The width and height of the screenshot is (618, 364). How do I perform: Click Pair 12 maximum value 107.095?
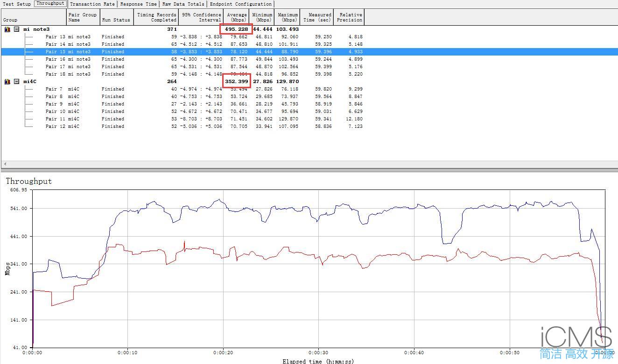pyautogui.click(x=288, y=126)
